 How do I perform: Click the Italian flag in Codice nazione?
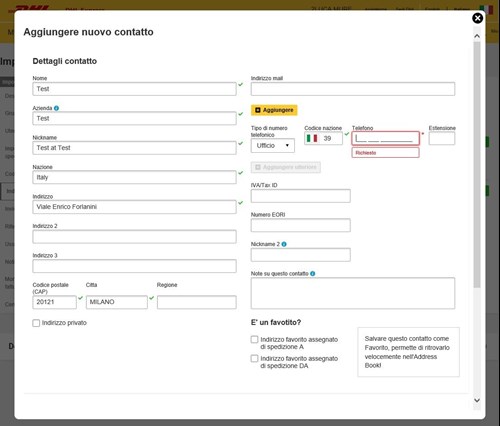pyautogui.click(x=312, y=138)
